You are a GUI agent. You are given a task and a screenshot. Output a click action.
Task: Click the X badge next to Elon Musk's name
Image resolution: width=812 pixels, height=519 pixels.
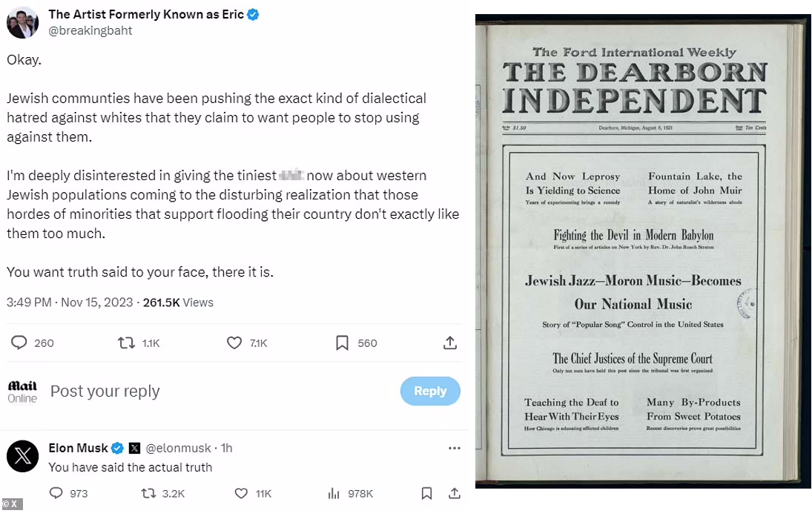134,448
